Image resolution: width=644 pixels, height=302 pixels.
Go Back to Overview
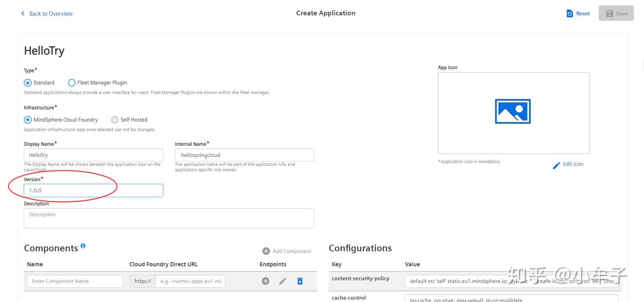(x=51, y=13)
